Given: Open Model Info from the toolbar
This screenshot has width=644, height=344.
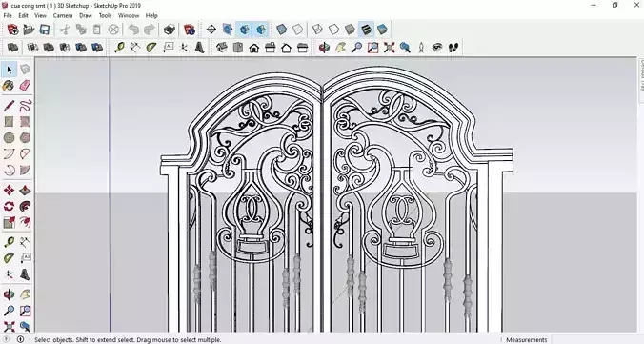Looking at the screenshot, I should 189,30.
